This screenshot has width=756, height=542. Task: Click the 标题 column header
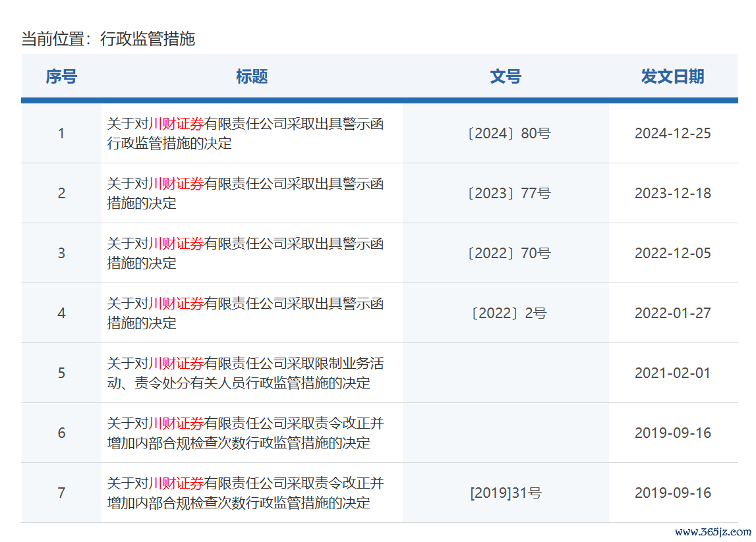coord(252,76)
